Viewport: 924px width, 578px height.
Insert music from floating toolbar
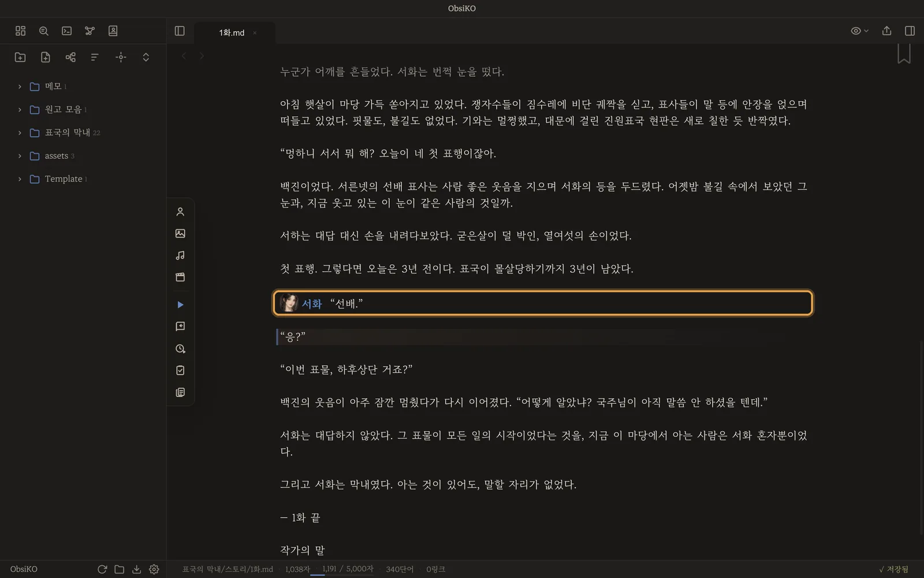click(180, 255)
